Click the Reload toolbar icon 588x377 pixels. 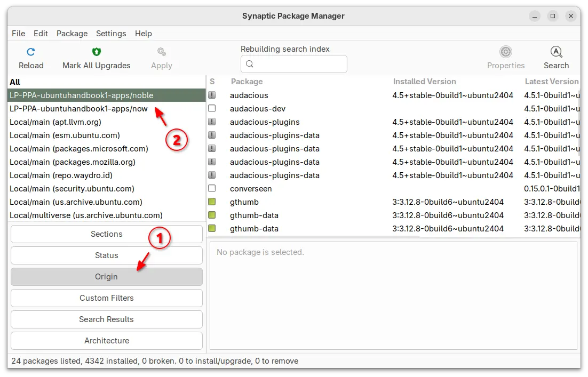pyautogui.click(x=31, y=52)
